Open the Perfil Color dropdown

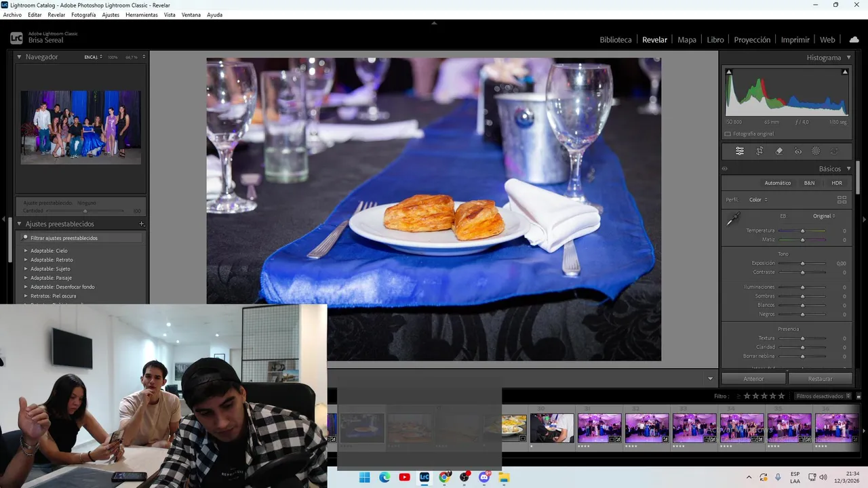click(x=758, y=200)
